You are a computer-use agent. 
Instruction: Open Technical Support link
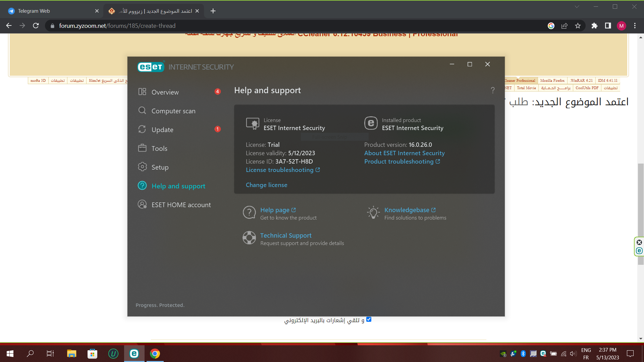[x=286, y=236]
